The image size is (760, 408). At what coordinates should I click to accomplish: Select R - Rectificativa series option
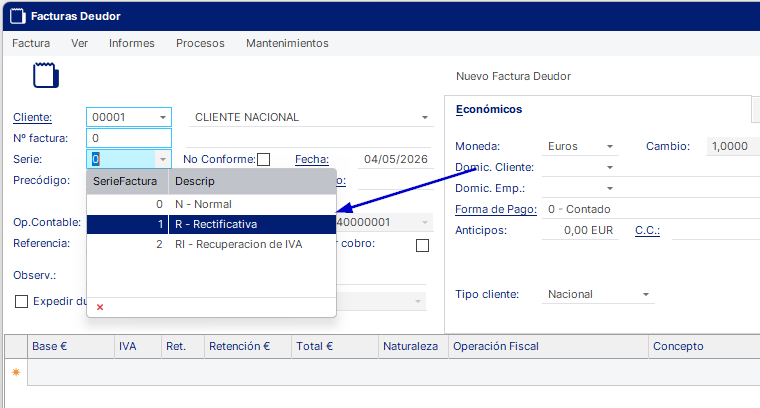211,224
